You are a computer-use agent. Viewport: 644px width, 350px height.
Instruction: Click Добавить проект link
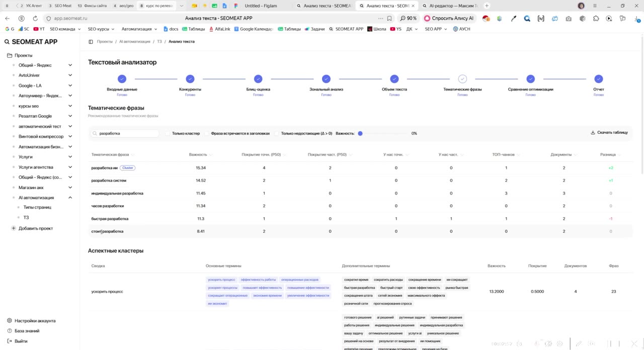click(x=36, y=228)
